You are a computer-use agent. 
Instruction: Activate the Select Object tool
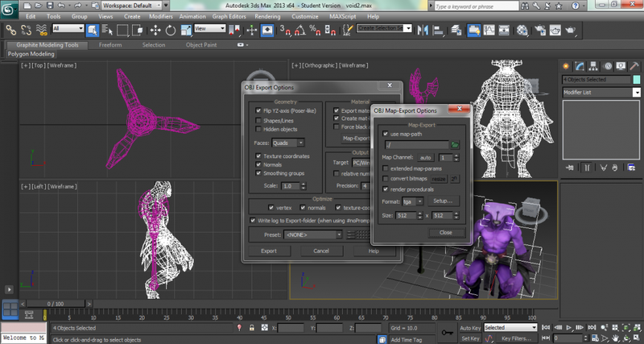[93, 30]
